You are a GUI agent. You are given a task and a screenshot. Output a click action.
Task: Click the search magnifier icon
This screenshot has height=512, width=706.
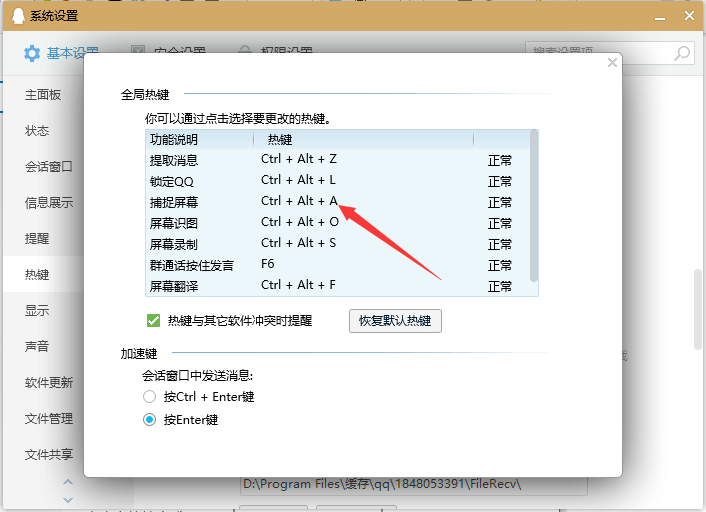click(682, 53)
